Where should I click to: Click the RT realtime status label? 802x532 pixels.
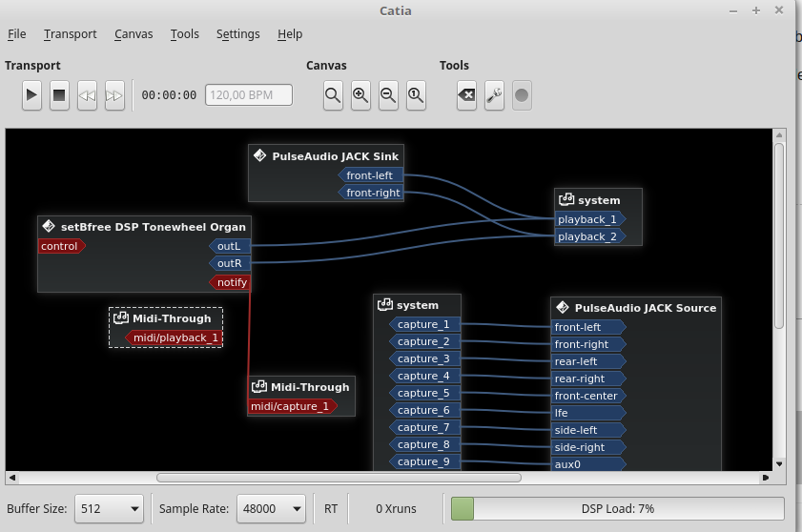(331, 509)
